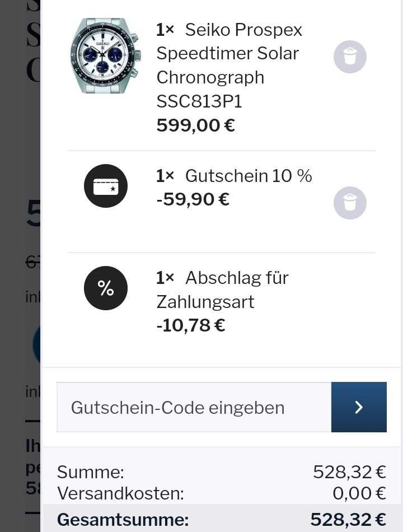This screenshot has width=403, height=532.
Task: Remove the Seiko Prospex watch via trash icon
Action: click(350, 57)
